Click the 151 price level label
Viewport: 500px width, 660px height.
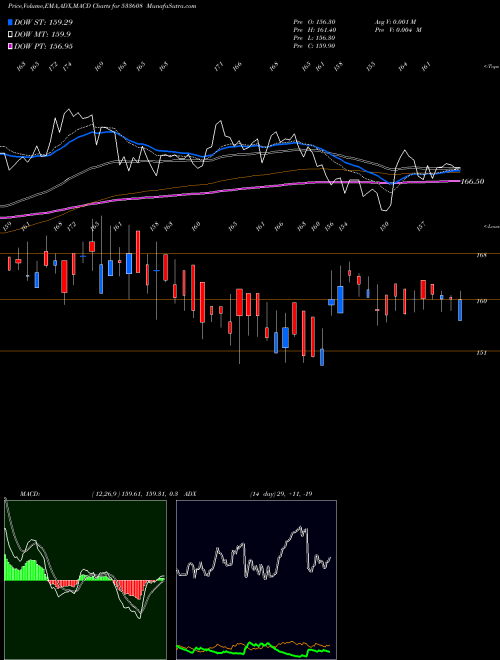(482, 353)
